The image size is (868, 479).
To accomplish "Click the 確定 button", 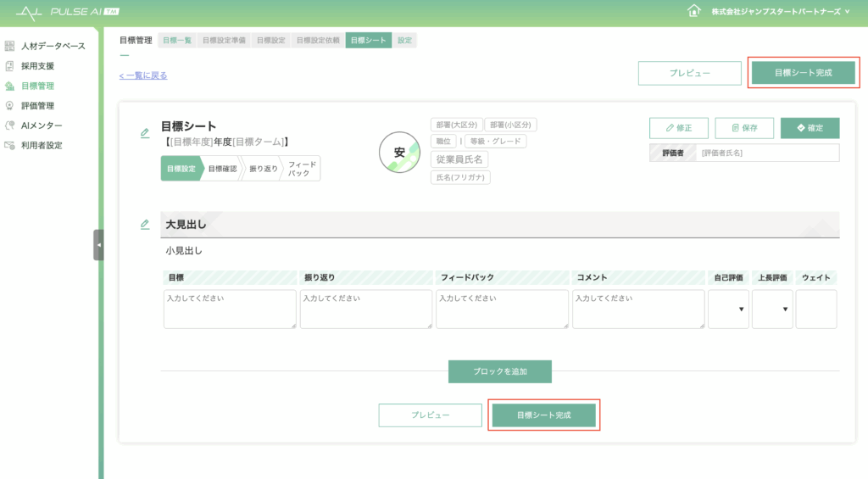I will click(x=810, y=128).
